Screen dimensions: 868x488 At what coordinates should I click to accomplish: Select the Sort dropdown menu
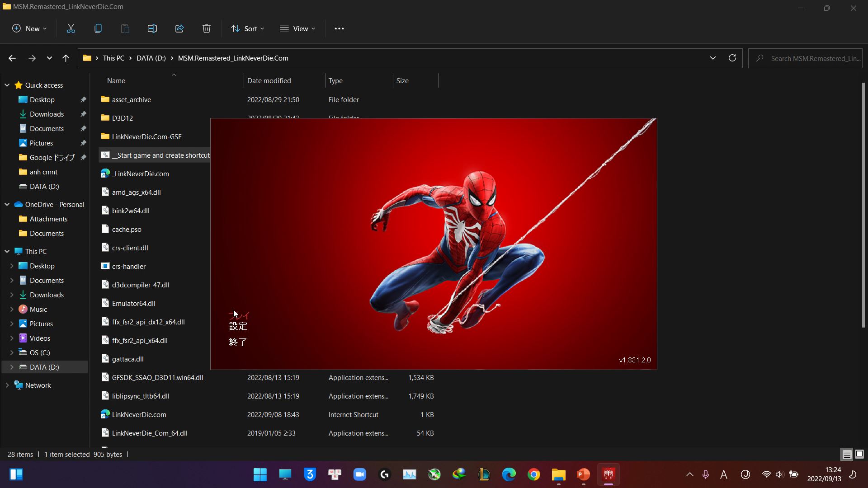point(247,28)
